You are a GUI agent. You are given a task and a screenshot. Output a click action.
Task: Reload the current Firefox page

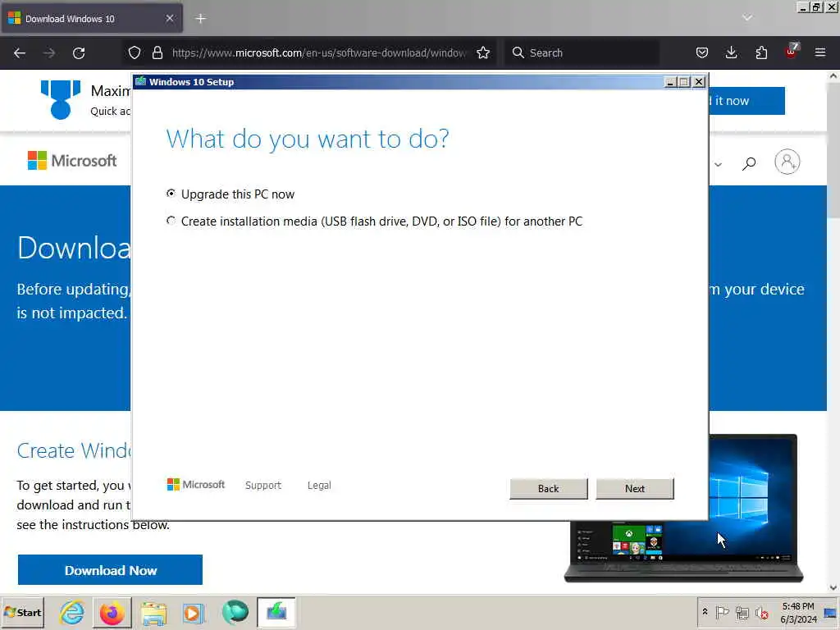tap(79, 53)
